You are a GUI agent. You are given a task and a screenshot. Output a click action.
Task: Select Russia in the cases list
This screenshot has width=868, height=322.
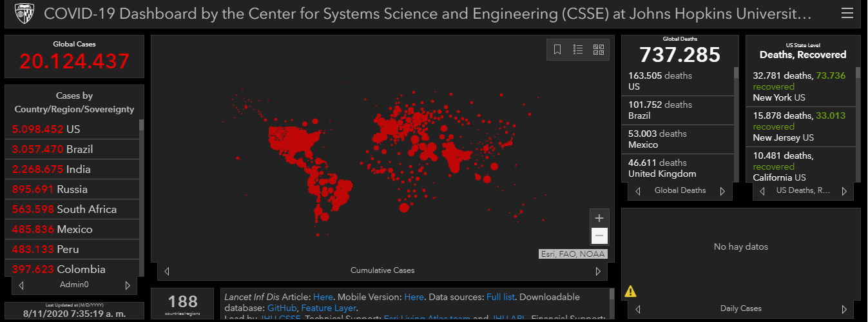point(72,189)
